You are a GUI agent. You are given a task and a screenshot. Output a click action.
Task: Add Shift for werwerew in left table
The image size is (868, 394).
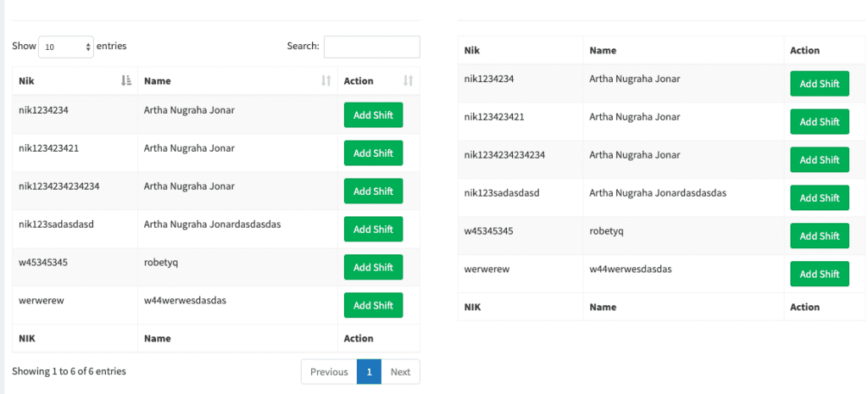tap(373, 306)
